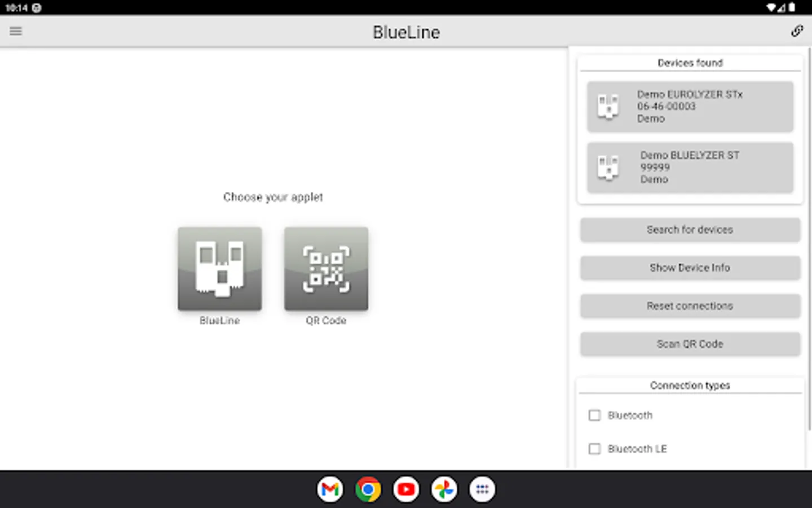Open the hamburger navigation menu
The image size is (812, 508).
16,31
